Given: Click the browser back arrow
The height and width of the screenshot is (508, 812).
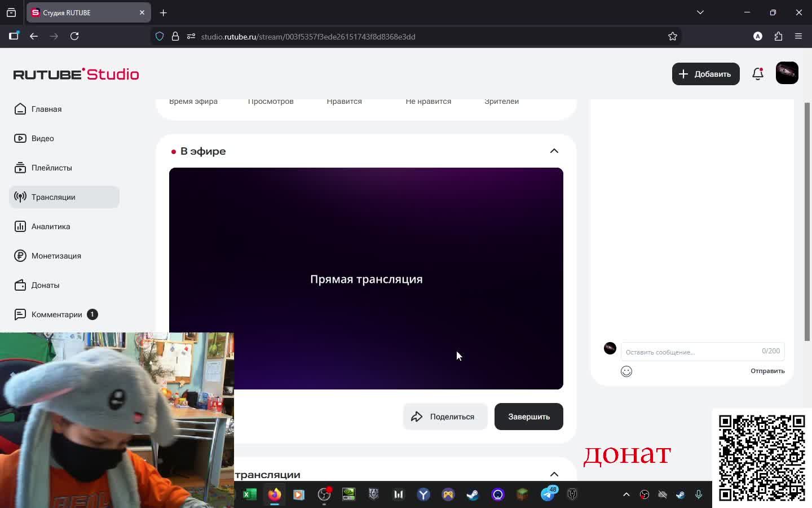Looking at the screenshot, I should 34,36.
